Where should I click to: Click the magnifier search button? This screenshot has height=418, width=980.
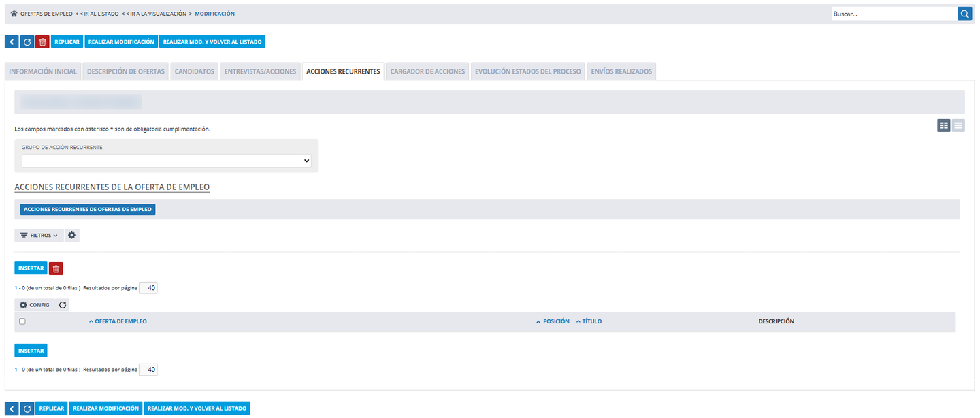(964, 14)
